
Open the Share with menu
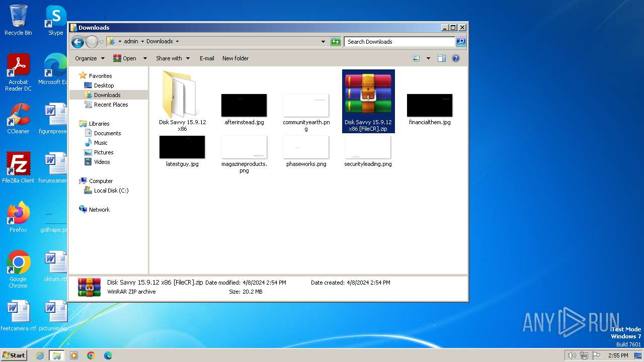click(x=173, y=58)
